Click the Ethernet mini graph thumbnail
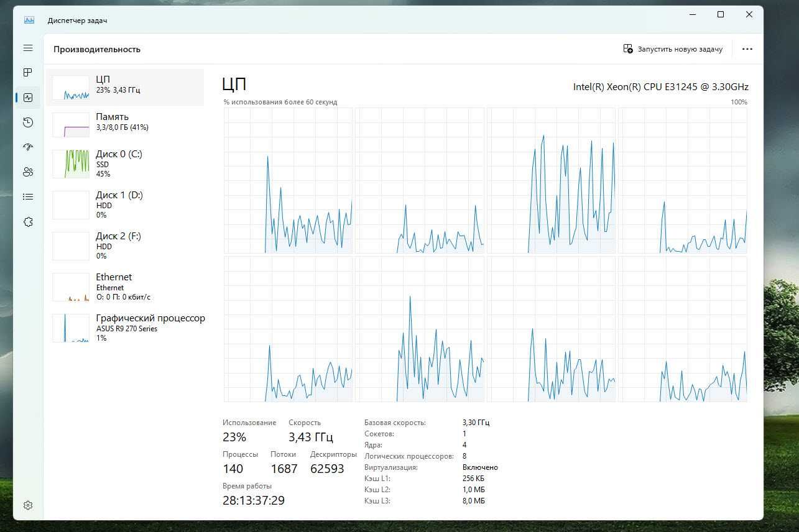Image resolution: width=799 pixels, height=532 pixels. (x=71, y=287)
